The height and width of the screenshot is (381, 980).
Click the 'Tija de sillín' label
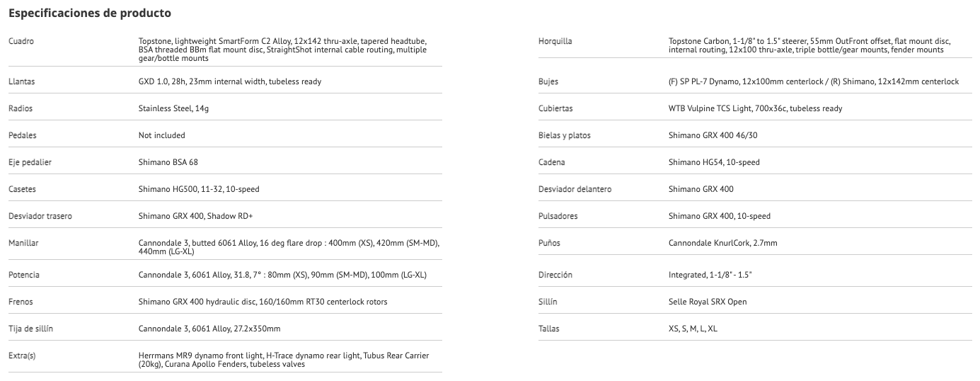pyautogui.click(x=31, y=329)
